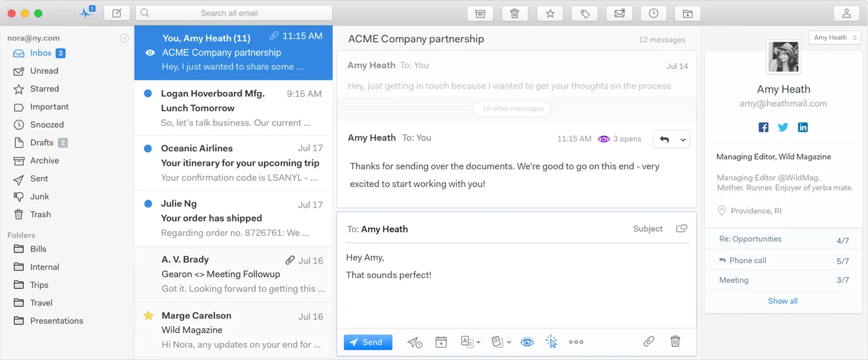This screenshot has height=360, width=868.
Task: Open the Amy Heath contact dropdown
Action: 834,38
